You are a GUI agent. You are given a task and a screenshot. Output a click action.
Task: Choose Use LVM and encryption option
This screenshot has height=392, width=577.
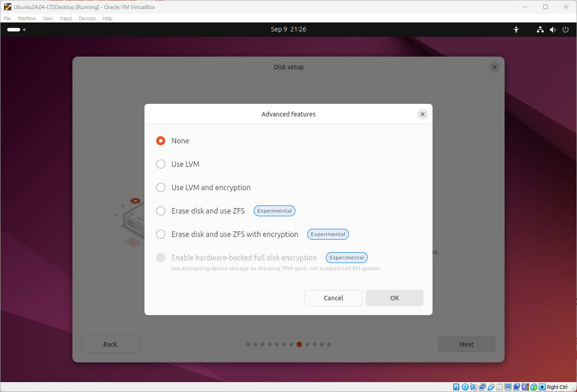point(161,187)
